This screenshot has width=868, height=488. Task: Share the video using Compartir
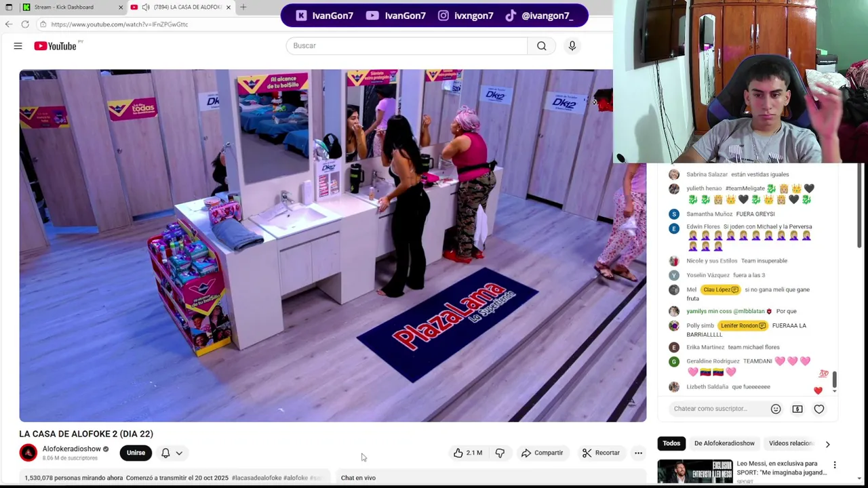point(542,453)
